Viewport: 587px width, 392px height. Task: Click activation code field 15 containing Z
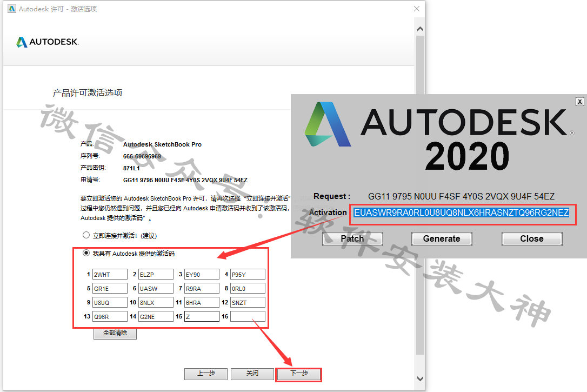202,316
